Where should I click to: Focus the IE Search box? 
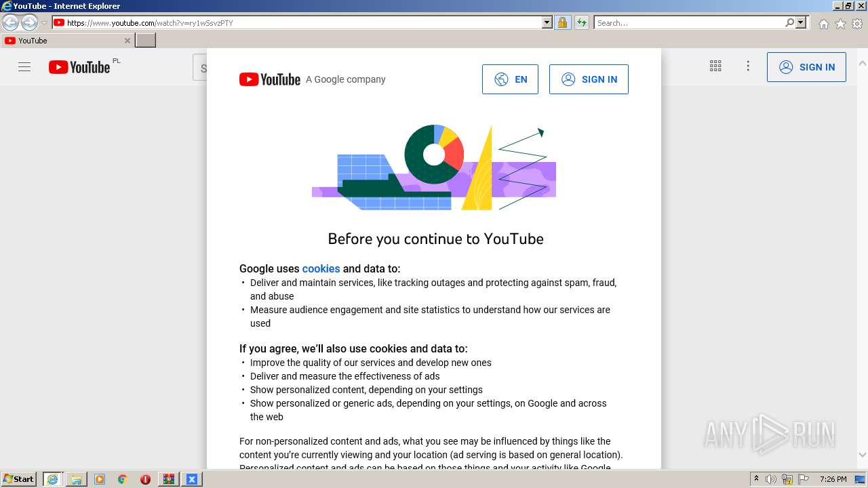point(689,22)
